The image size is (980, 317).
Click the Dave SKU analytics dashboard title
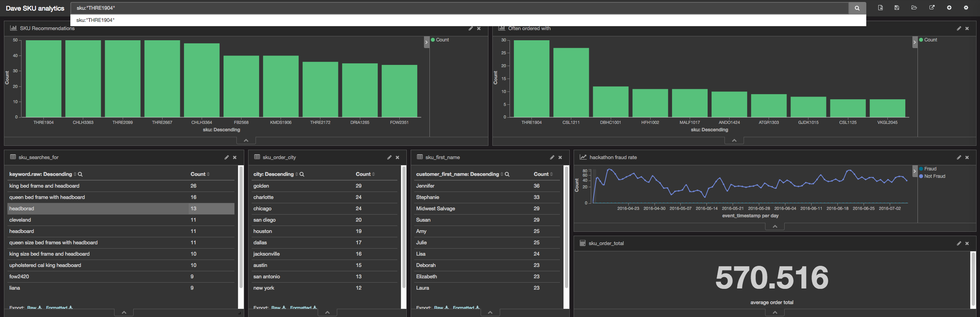coord(35,8)
